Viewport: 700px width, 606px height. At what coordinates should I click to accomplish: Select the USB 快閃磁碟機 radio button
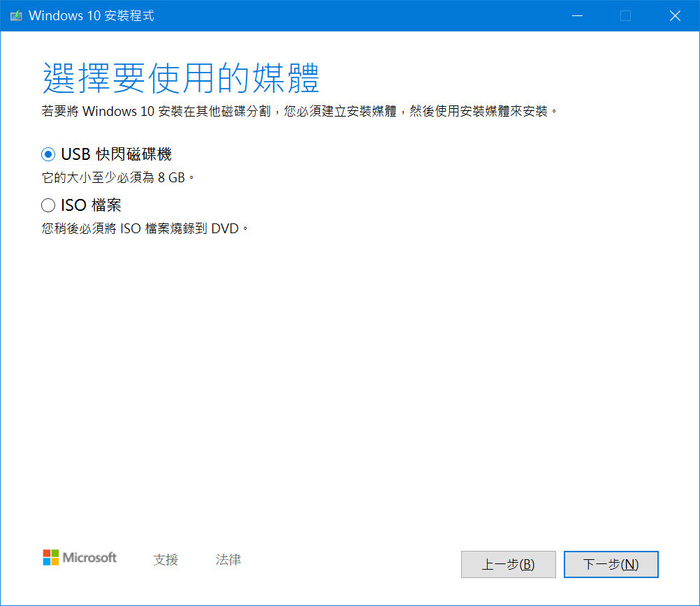pyautogui.click(x=48, y=154)
